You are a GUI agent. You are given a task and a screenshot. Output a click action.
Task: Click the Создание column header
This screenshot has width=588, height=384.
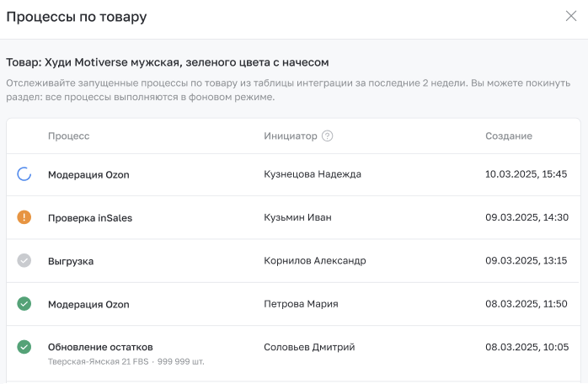508,136
